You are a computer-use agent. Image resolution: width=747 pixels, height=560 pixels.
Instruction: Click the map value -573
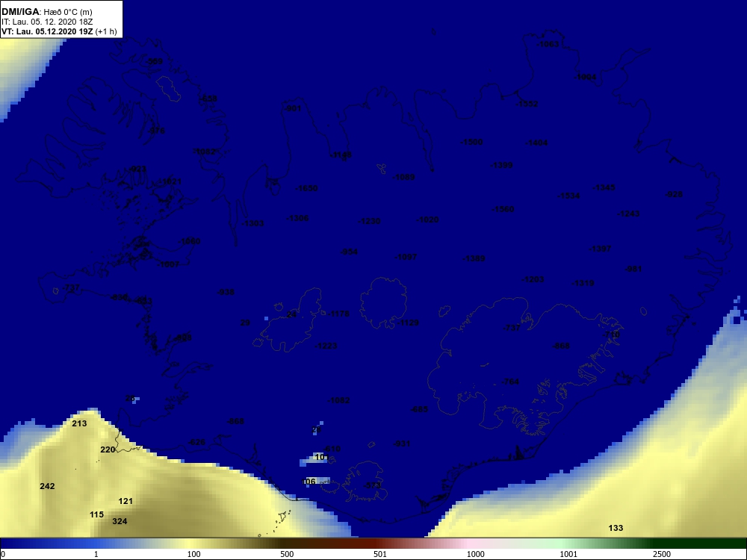point(372,485)
